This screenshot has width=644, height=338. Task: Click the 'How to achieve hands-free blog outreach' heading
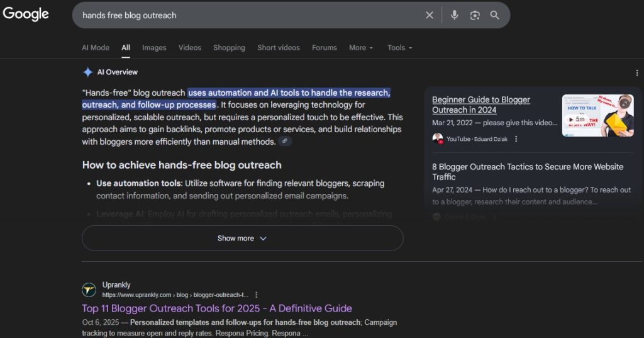(182, 165)
